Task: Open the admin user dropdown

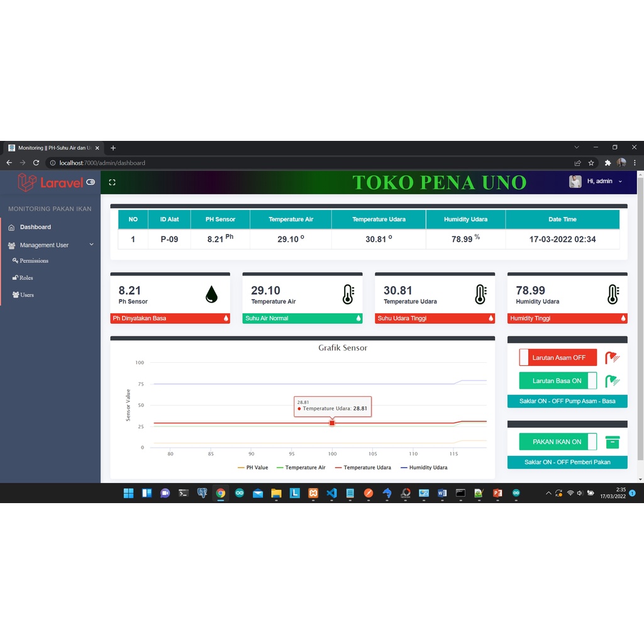Action: pyautogui.click(x=596, y=182)
